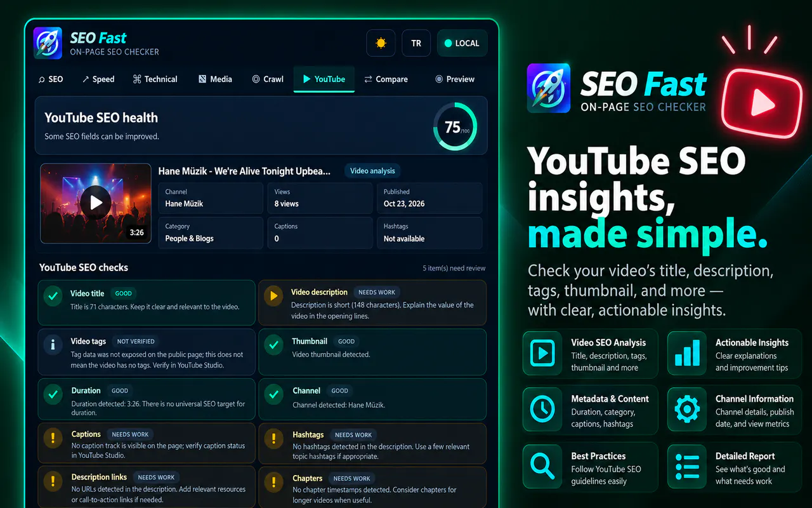
Task: Open the SEO tab
Action: tap(51, 79)
